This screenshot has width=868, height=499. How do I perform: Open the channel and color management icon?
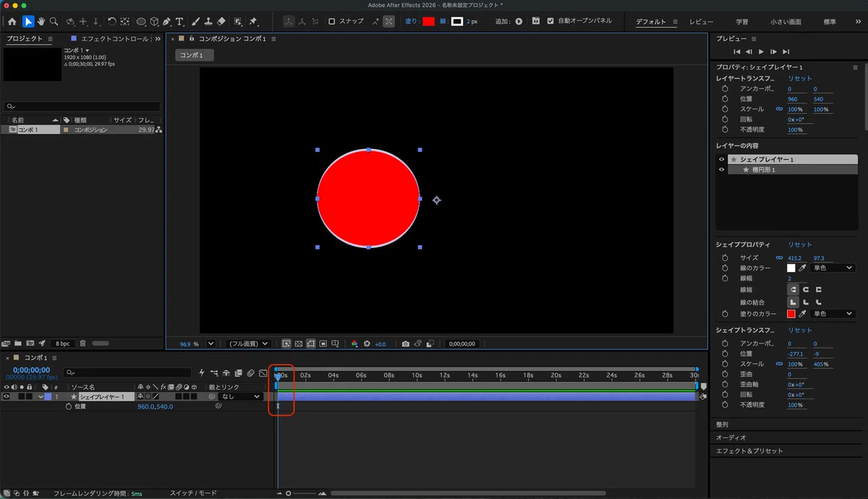pyautogui.click(x=354, y=344)
